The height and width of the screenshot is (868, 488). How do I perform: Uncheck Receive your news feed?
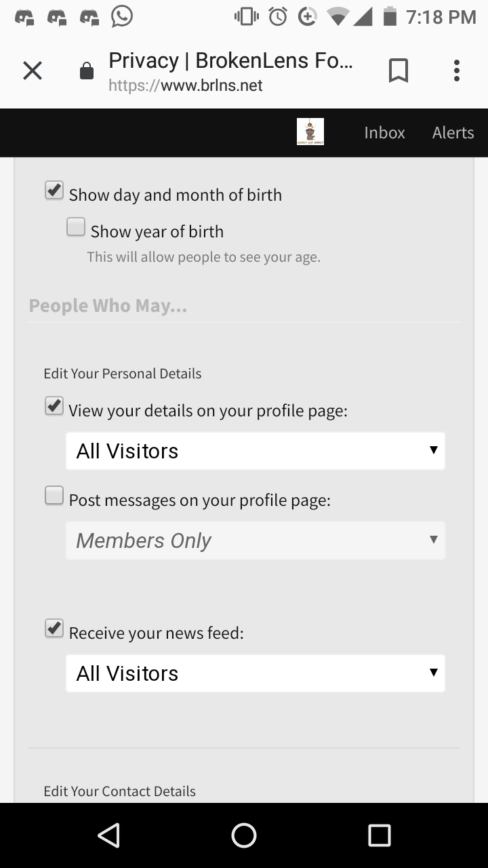coord(54,629)
